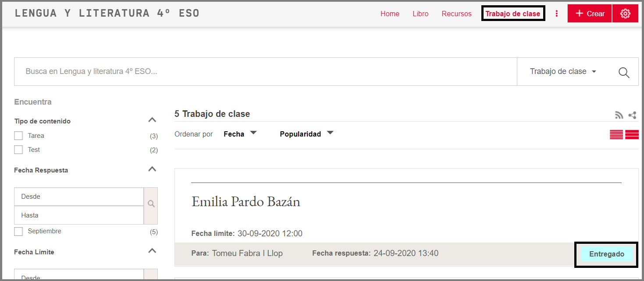
Task: Switch to expanded list view icon
Action: pos(632,135)
